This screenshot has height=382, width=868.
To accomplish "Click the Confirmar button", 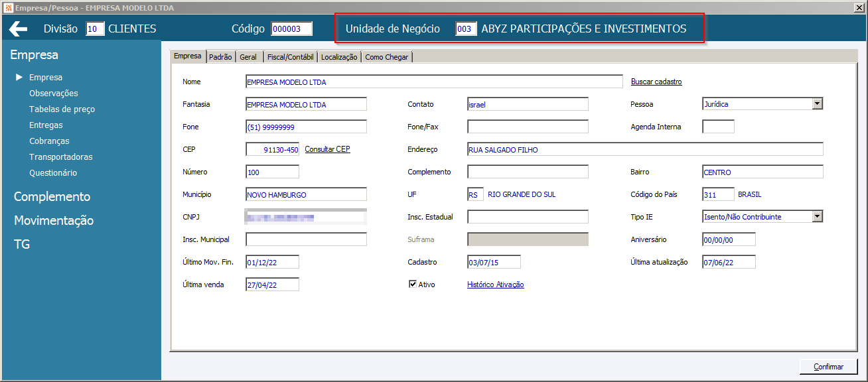I will click(828, 367).
